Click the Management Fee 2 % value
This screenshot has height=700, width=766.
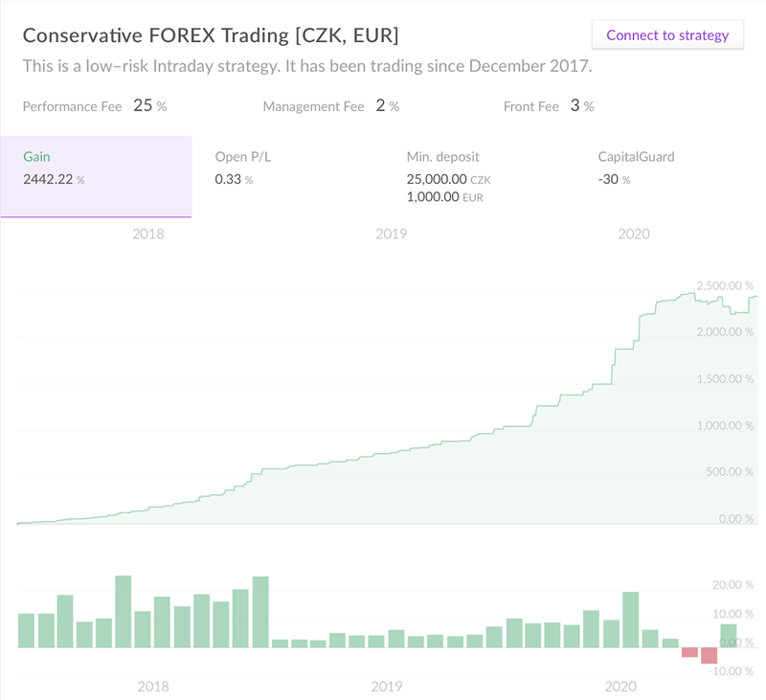tap(388, 105)
